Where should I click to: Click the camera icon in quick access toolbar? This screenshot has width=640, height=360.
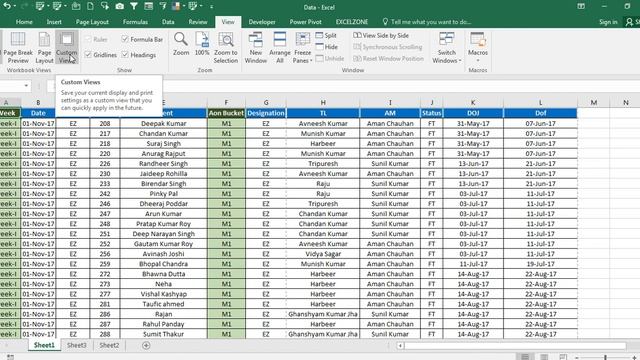[120, 6]
